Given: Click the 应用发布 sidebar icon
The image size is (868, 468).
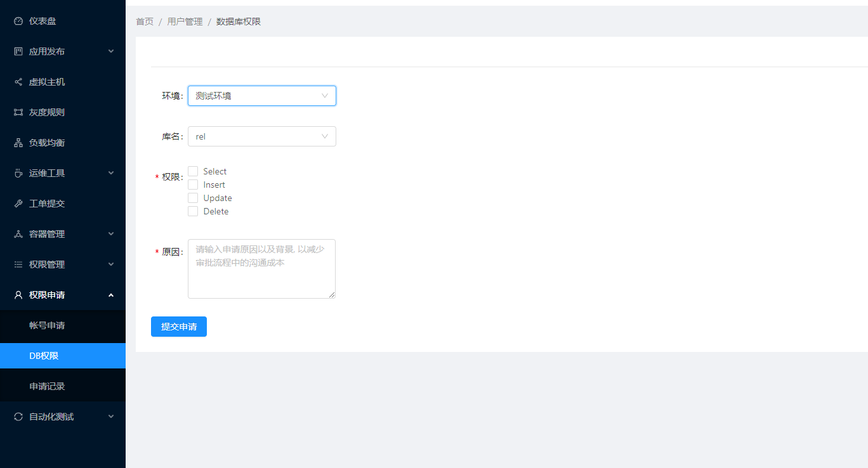Looking at the screenshot, I should [18, 51].
